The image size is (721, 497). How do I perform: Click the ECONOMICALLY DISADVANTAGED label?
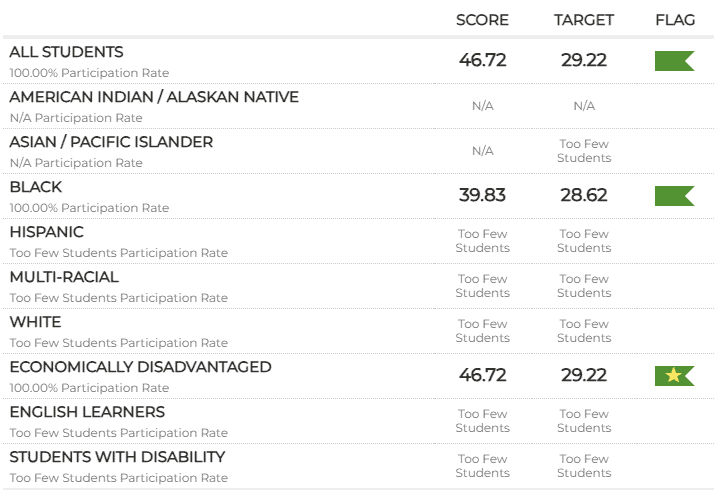coord(140,367)
